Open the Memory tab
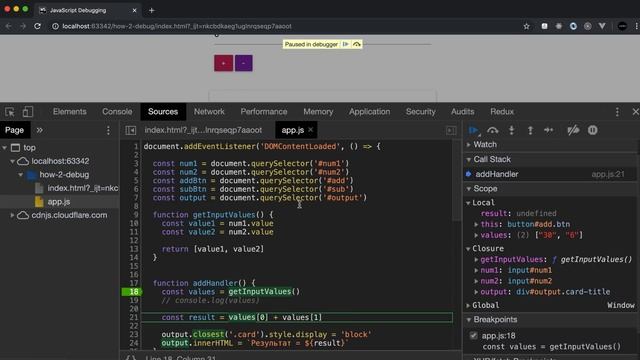640x360 pixels. point(318,112)
